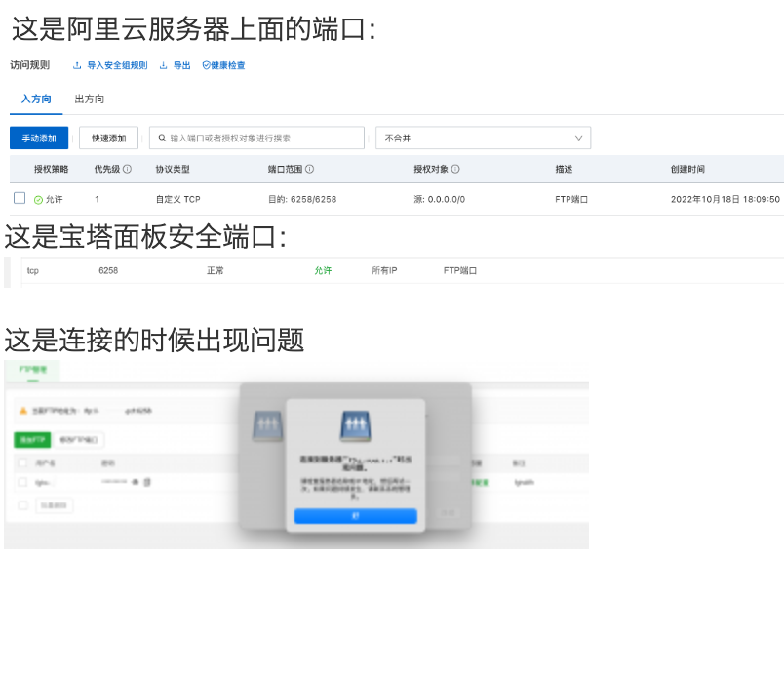Viewport: 784px width, 683px height.
Task: Click the info icon next to 端口范围
Action: tap(309, 169)
